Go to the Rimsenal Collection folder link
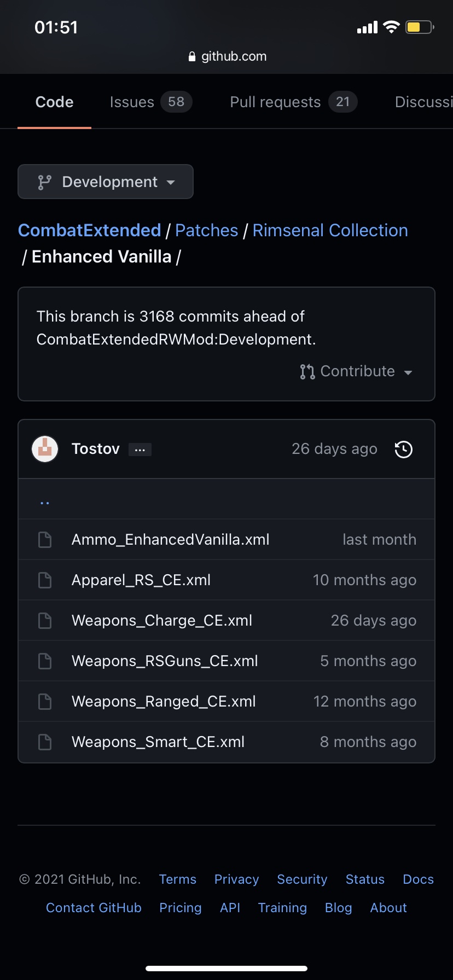453x980 pixels. [330, 230]
